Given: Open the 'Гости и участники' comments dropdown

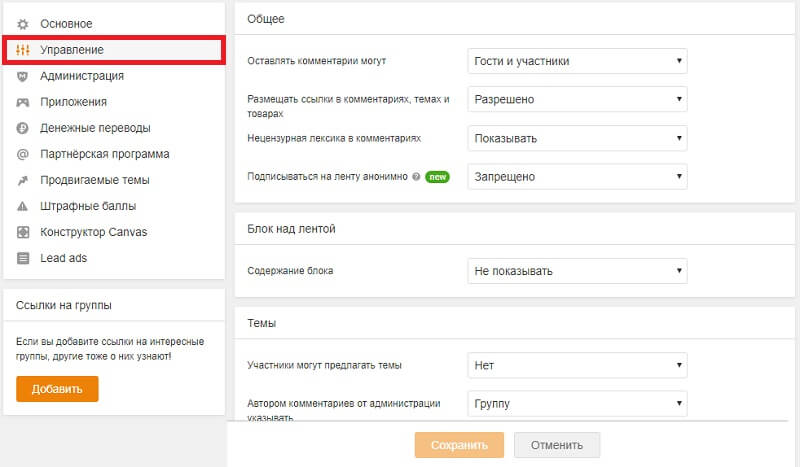Looking at the screenshot, I should [x=577, y=61].
